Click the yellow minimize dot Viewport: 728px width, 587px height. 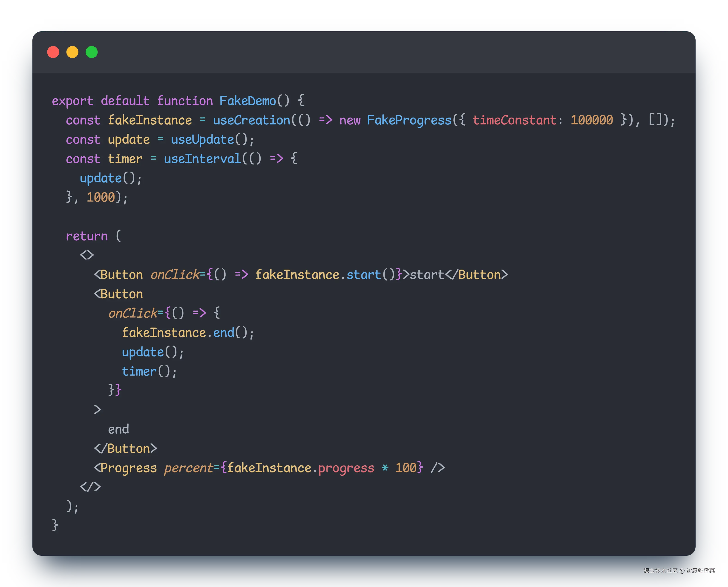pyautogui.click(x=72, y=52)
